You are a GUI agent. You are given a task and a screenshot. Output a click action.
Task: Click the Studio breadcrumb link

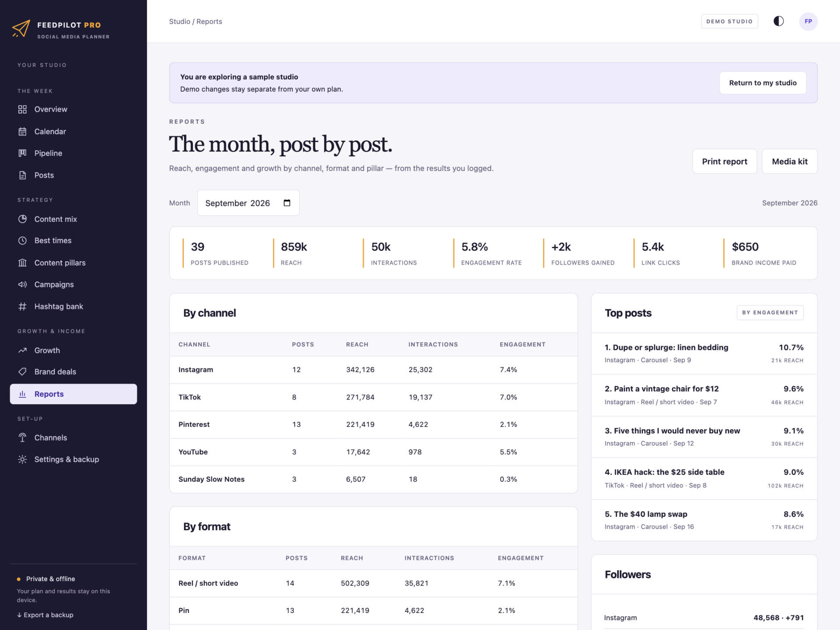(179, 21)
